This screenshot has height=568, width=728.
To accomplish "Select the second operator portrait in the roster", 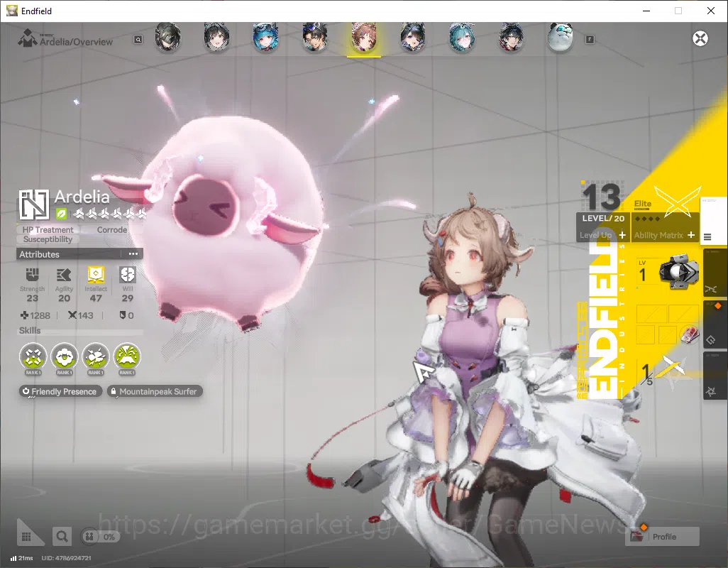I will (x=216, y=37).
